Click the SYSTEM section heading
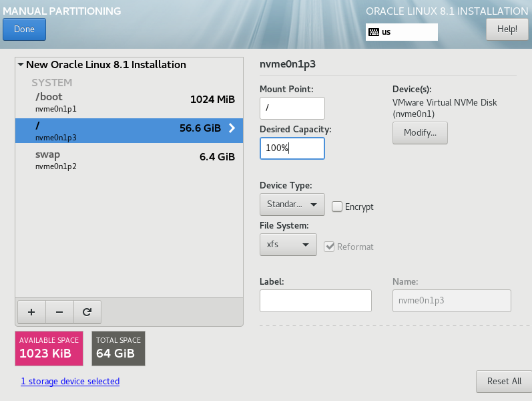This screenshot has width=532, height=401. [52, 83]
